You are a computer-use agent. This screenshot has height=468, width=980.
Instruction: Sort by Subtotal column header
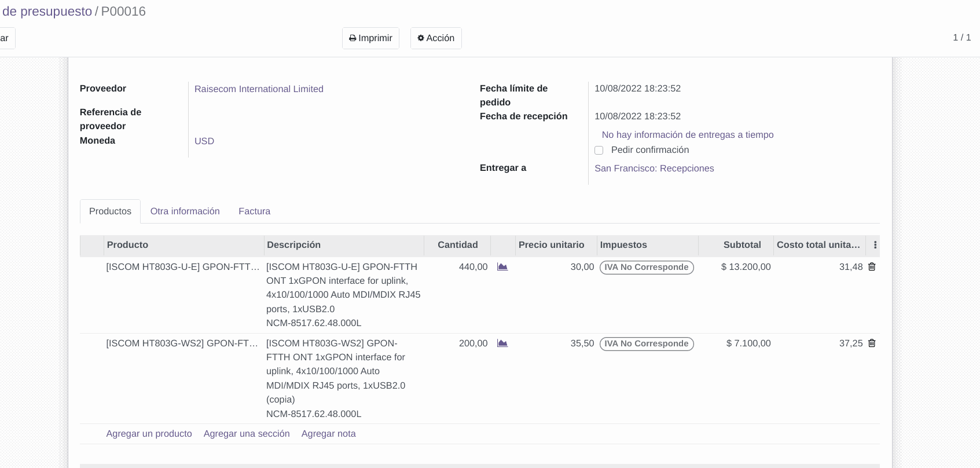click(x=736, y=245)
